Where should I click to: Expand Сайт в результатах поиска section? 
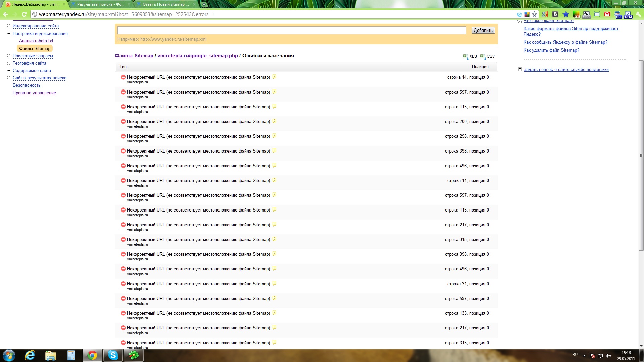[9, 78]
